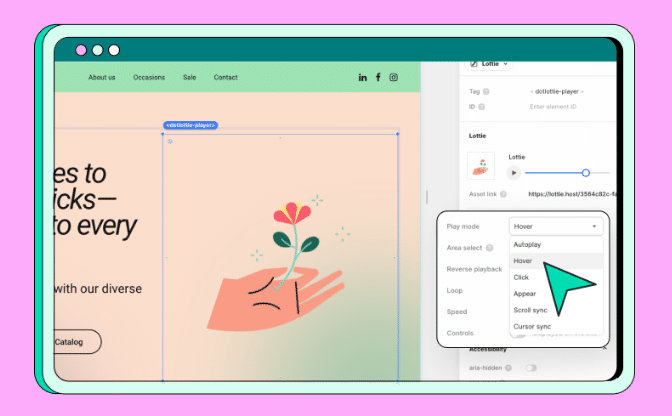The image size is (672, 416).
Task: Open the Instagram social icon
Action: click(x=393, y=77)
